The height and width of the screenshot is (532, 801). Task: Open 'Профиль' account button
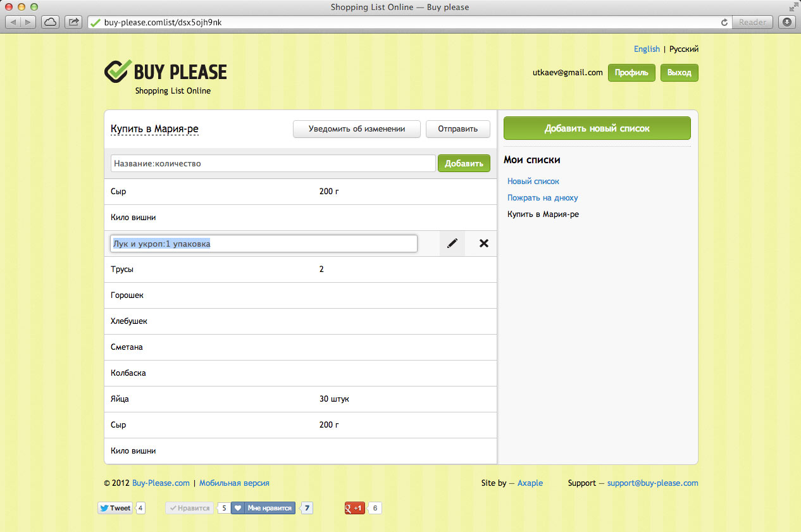click(x=631, y=73)
